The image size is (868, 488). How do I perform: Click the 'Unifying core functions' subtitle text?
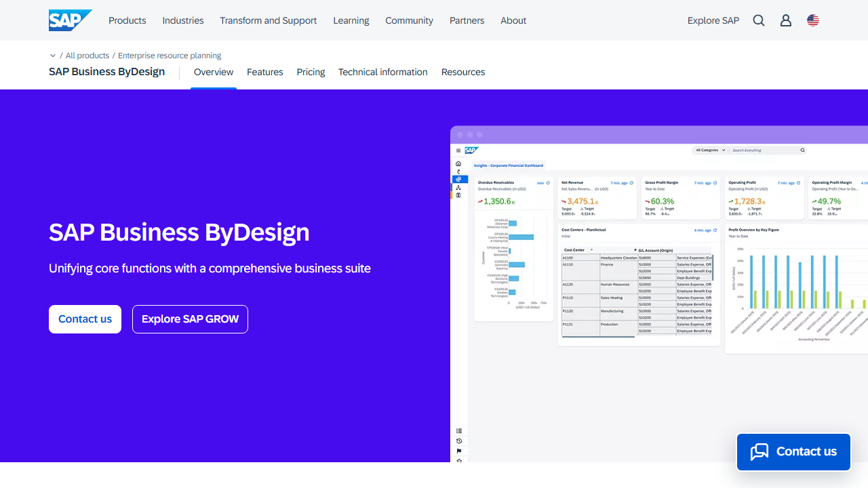210,268
